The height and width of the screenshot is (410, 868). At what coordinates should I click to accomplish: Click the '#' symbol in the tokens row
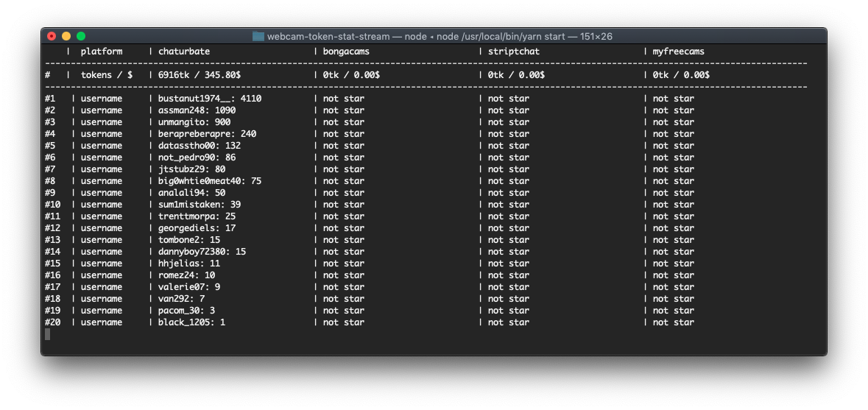click(48, 74)
